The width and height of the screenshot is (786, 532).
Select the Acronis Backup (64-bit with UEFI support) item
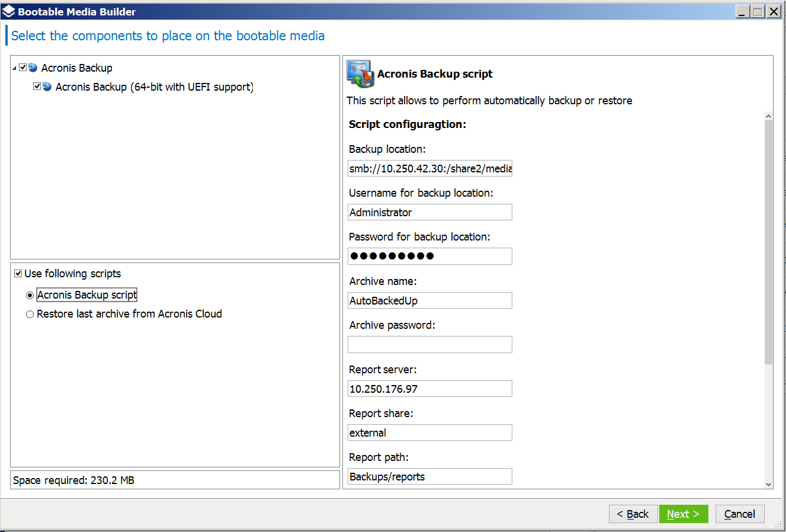point(154,87)
